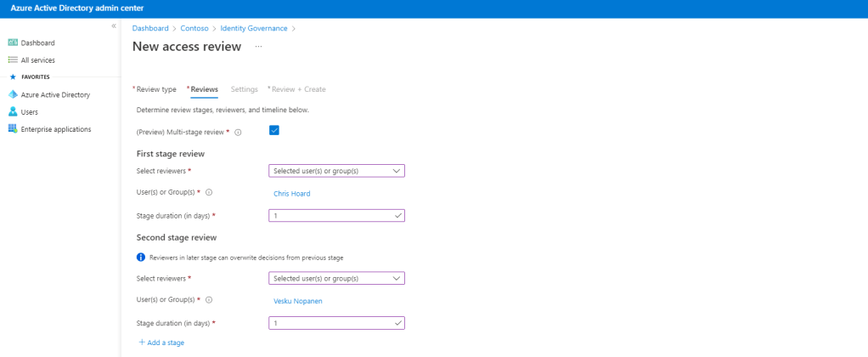This screenshot has width=868, height=357.
Task: Click info icon next to first User(s) or Group(s)
Action: 209,193
